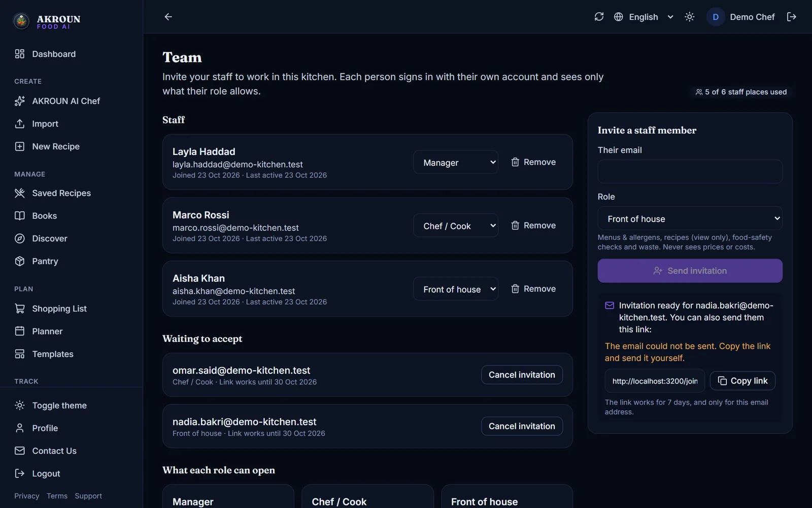Screen dimensions: 812x508
Task: Open the Privacy link
Action: [x=27, y=496]
